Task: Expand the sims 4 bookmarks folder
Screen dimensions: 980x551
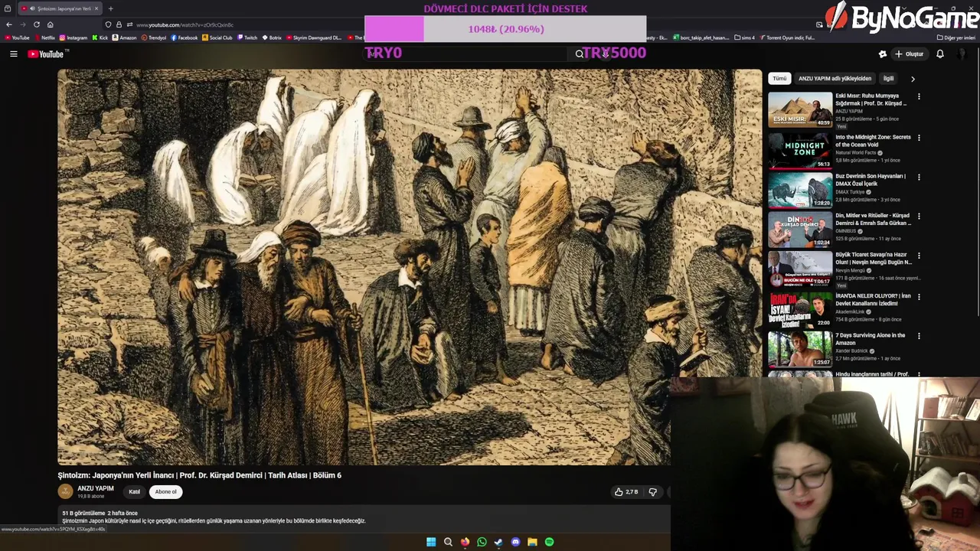Action: click(744, 37)
